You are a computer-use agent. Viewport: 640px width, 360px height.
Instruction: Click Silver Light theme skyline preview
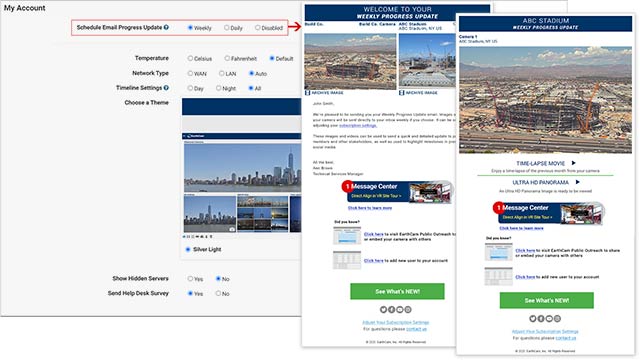(x=242, y=168)
